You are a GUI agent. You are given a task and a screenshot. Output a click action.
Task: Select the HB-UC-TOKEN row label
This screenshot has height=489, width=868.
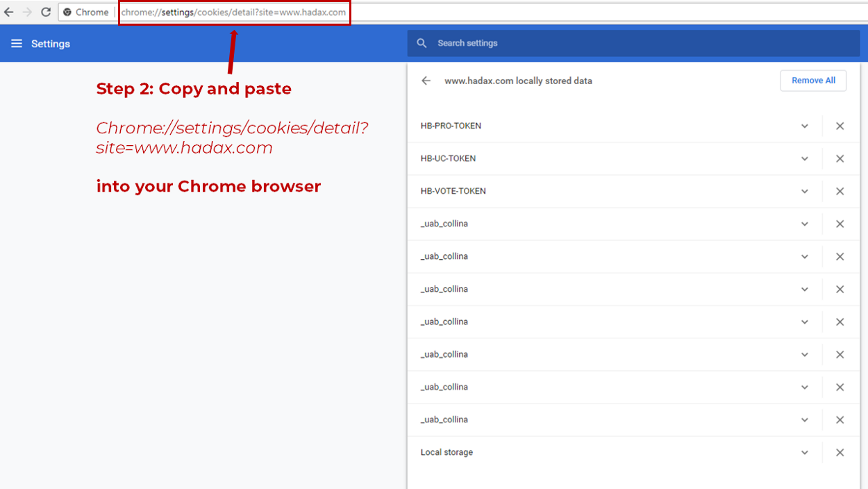click(448, 158)
